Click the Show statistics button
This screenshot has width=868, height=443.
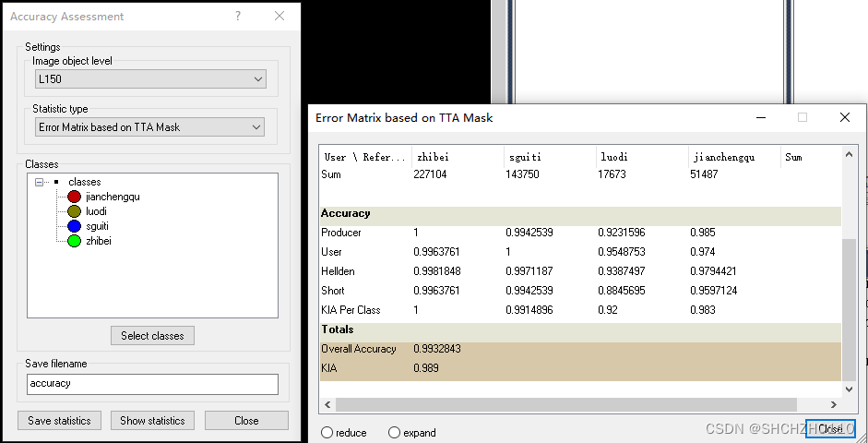(152, 420)
